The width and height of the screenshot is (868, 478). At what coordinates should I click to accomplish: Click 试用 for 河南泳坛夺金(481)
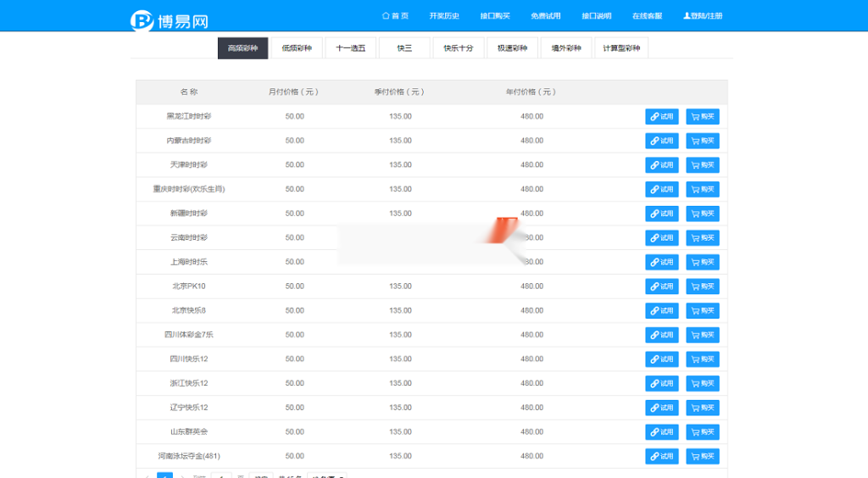point(661,457)
